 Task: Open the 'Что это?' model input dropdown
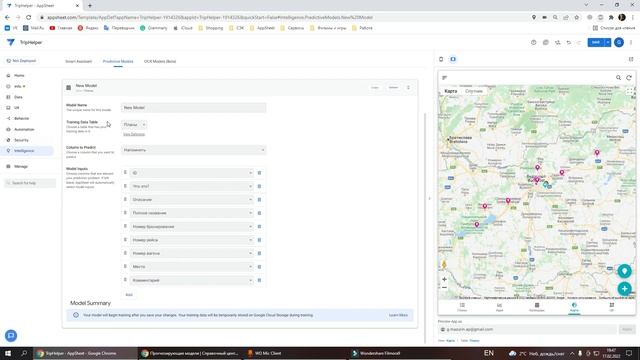[191, 186]
